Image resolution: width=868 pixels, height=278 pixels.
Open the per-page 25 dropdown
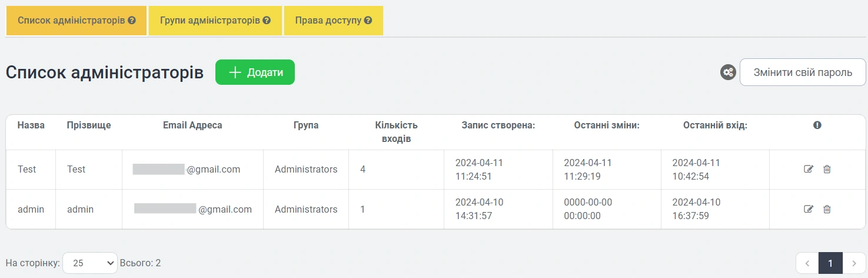coord(90,263)
